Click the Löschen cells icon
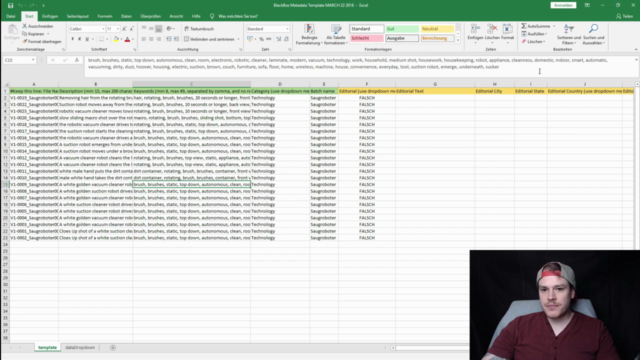The image size is (640, 360). tap(492, 29)
